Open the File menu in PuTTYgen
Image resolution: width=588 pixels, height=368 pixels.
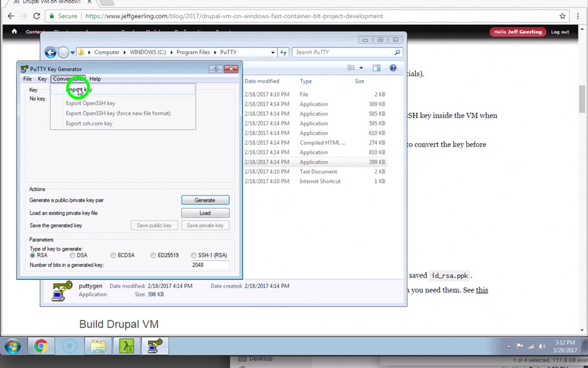coord(28,79)
